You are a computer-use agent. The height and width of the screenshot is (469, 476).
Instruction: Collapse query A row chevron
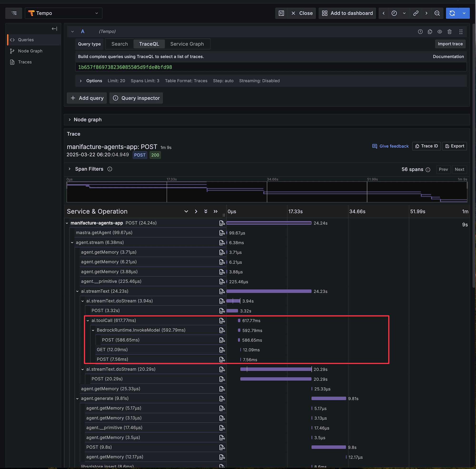(x=72, y=32)
